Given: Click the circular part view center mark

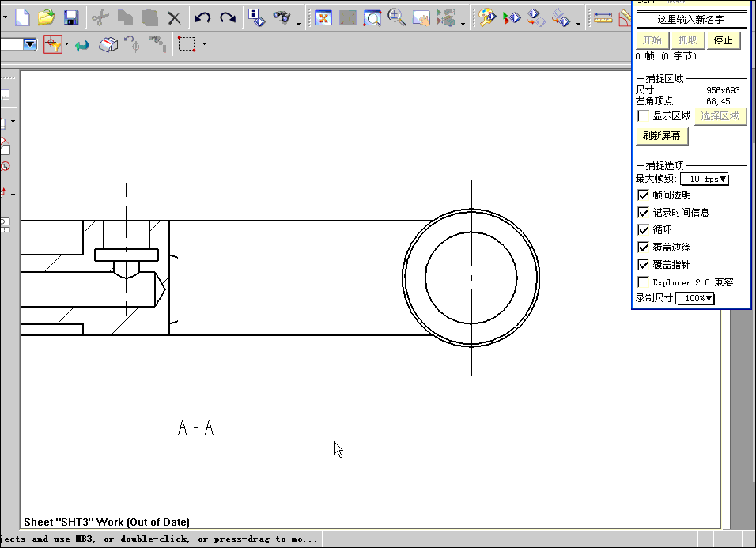Looking at the screenshot, I should [x=471, y=278].
